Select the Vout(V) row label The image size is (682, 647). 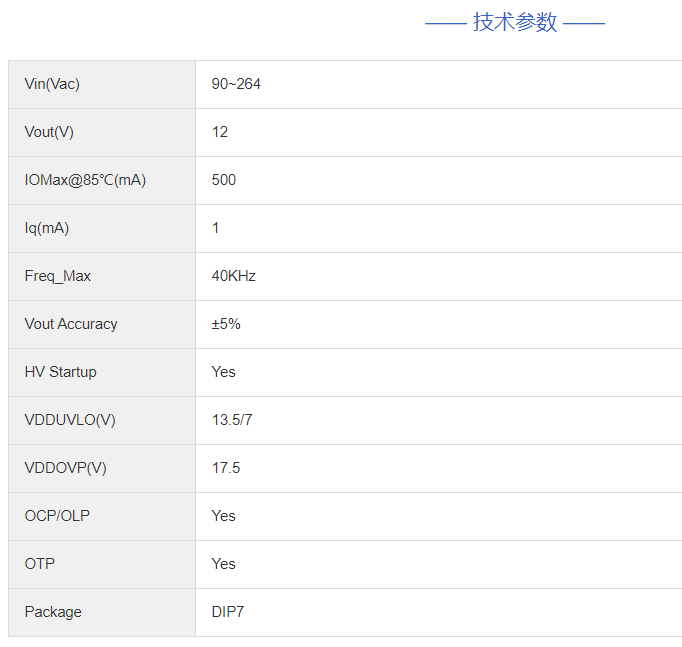coord(49,132)
